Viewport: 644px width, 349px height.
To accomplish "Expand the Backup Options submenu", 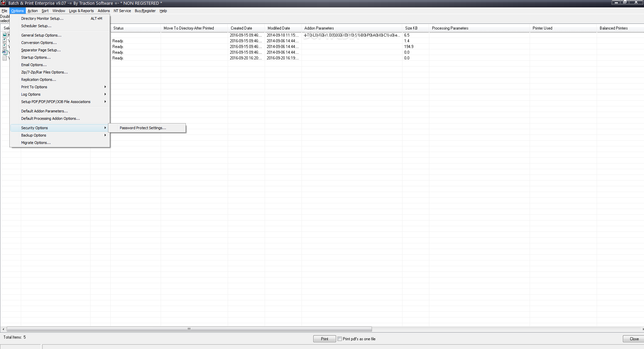I will (60, 135).
